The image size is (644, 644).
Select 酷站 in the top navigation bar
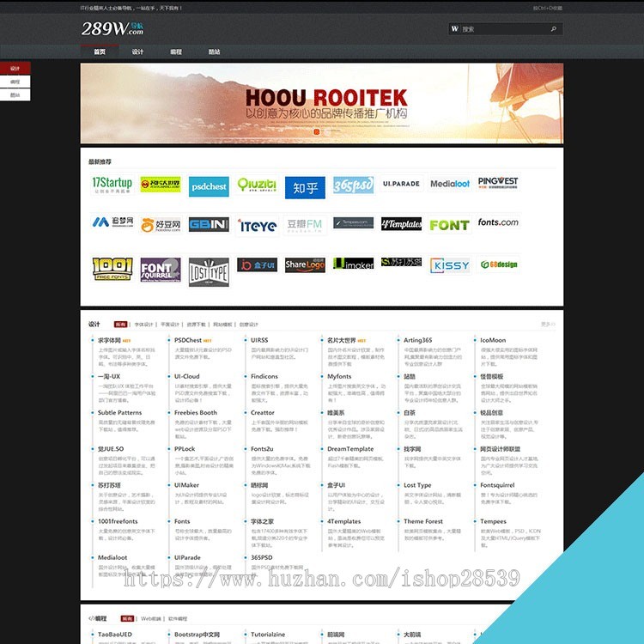[x=214, y=52]
